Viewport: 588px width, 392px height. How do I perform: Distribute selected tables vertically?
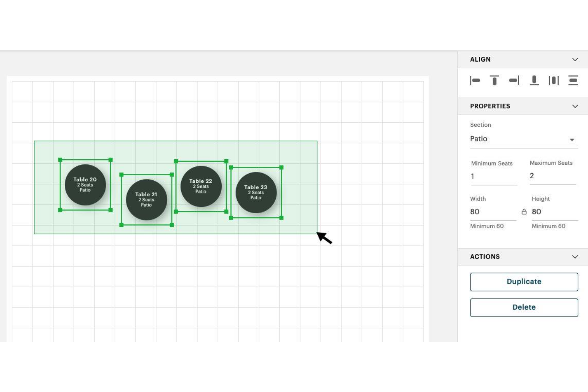click(x=573, y=81)
